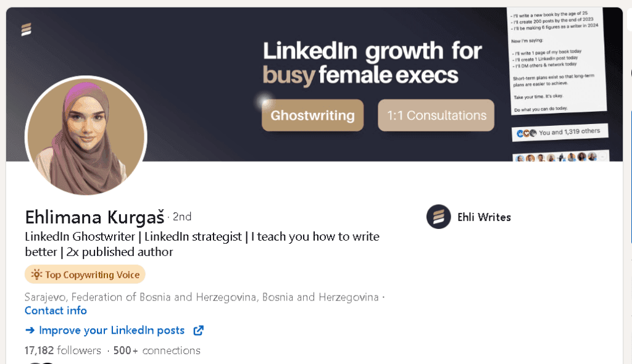Open the profile photo of Ehlimana Kurgaš
Screen dimensions: 632x364
[x=86, y=136]
